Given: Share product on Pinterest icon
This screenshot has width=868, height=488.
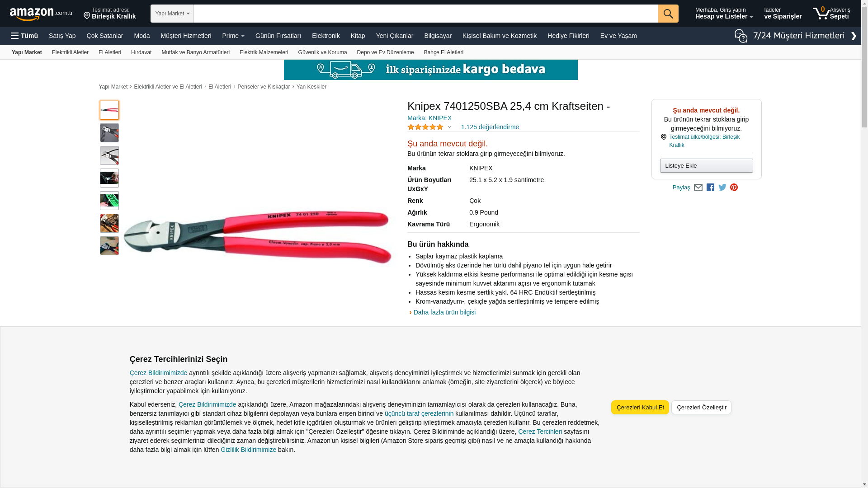Looking at the screenshot, I should point(734,188).
